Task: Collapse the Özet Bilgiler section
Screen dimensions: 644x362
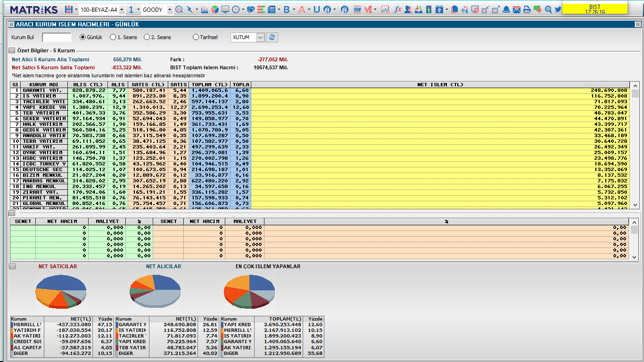Action: tap(12, 50)
